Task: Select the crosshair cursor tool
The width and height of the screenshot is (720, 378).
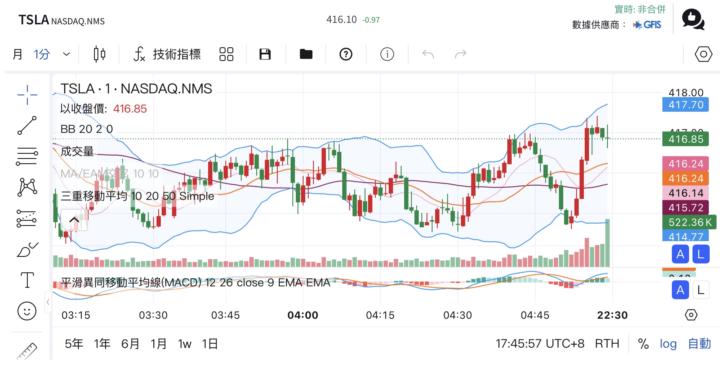Action: click(x=27, y=95)
